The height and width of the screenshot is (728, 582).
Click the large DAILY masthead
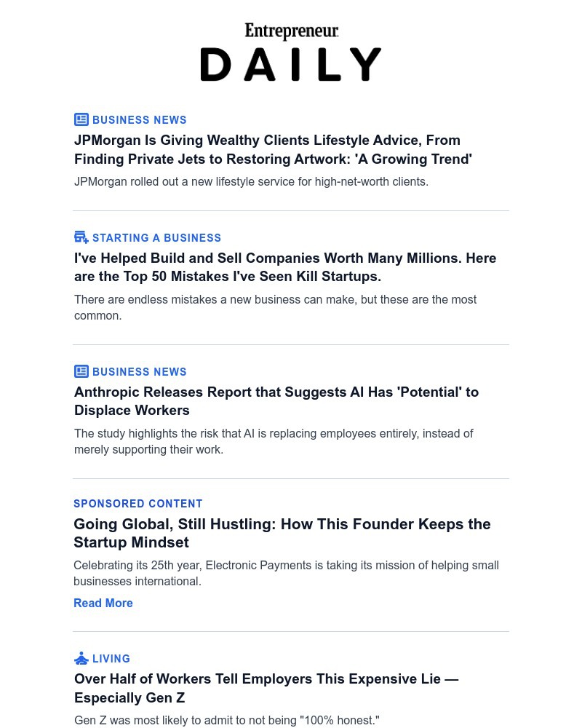click(291, 65)
